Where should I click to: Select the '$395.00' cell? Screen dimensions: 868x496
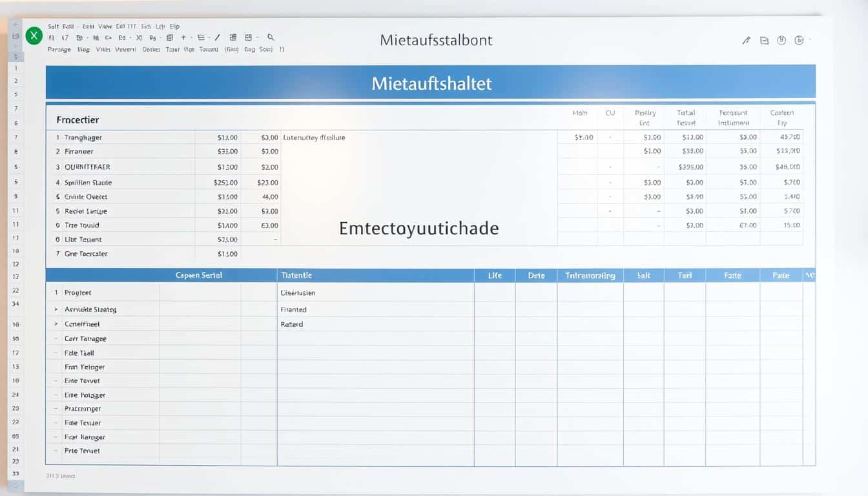[691, 167]
